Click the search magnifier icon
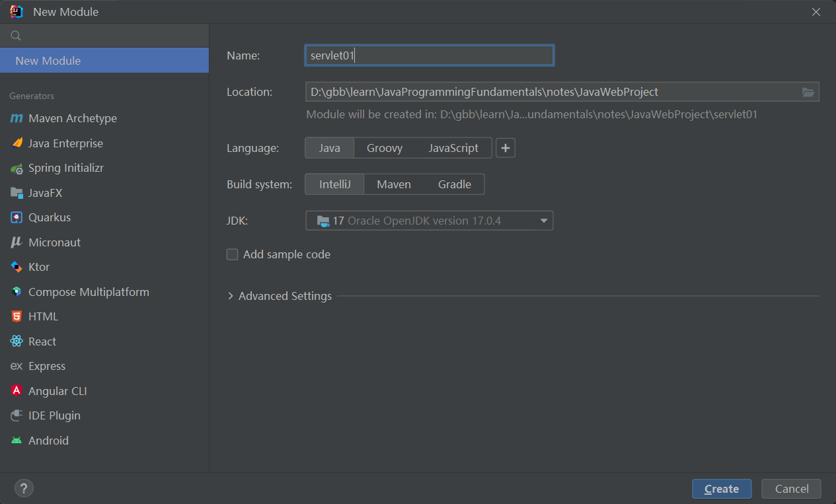The height and width of the screenshot is (504, 836). coord(16,36)
